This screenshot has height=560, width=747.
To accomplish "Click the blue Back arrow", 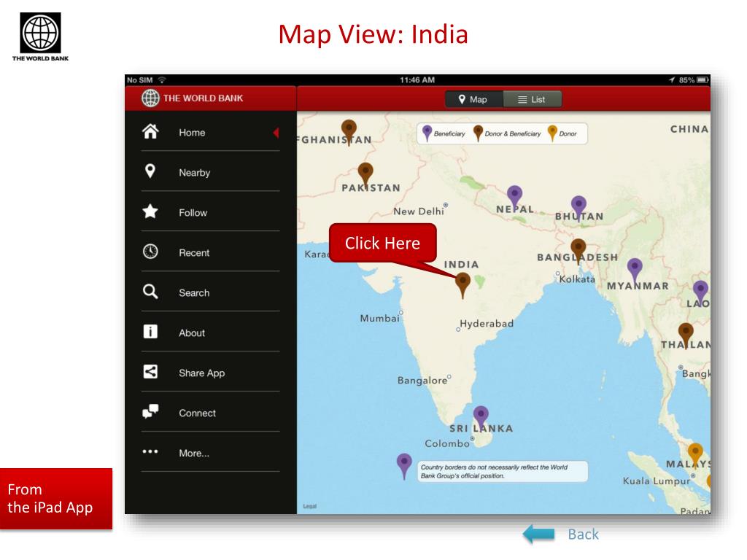I will coord(539,534).
